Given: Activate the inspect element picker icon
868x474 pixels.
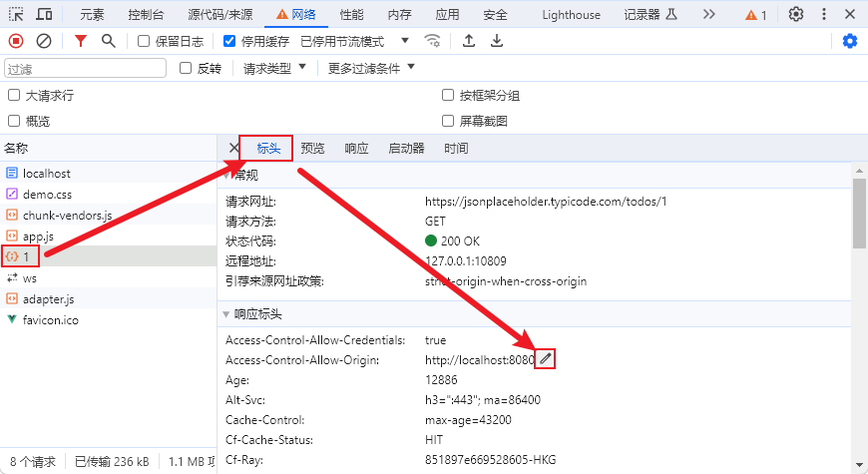Looking at the screenshot, I should [x=16, y=14].
